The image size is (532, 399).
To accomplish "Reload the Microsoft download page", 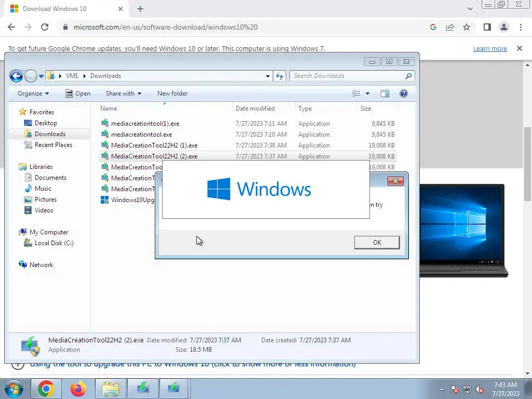I will pos(45,27).
